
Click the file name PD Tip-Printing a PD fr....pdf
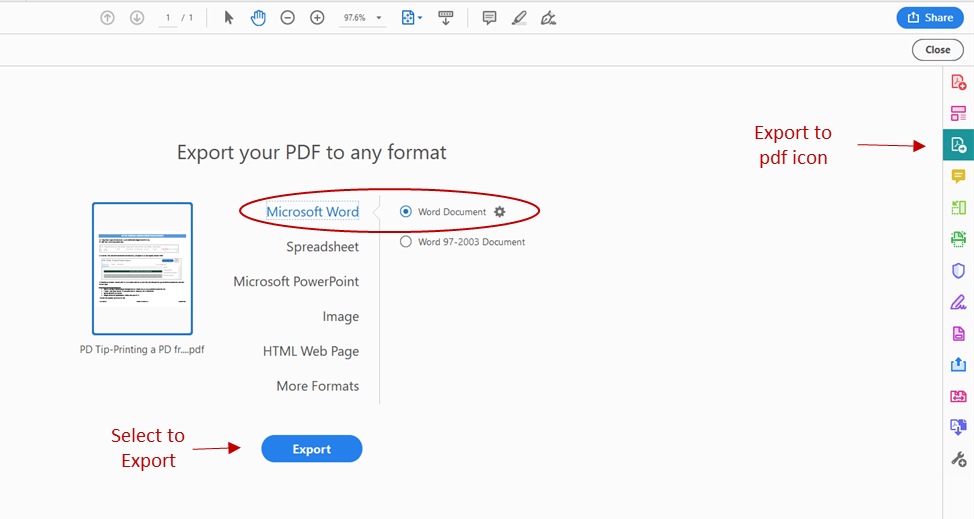[142, 350]
